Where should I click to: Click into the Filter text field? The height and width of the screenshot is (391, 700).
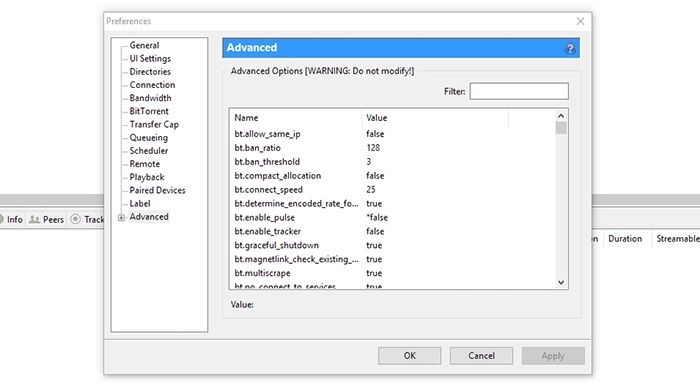click(x=519, y=91)
